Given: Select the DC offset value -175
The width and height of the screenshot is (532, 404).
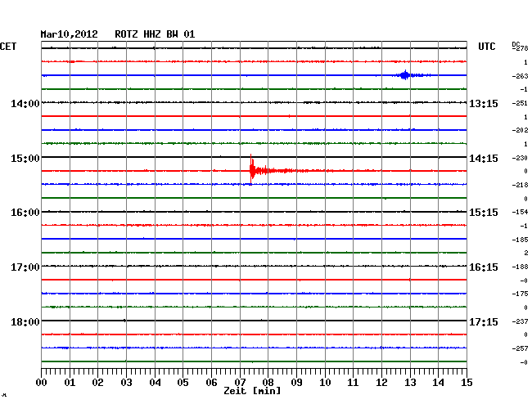Looking at the screenshot, I should tap(520, 294).
